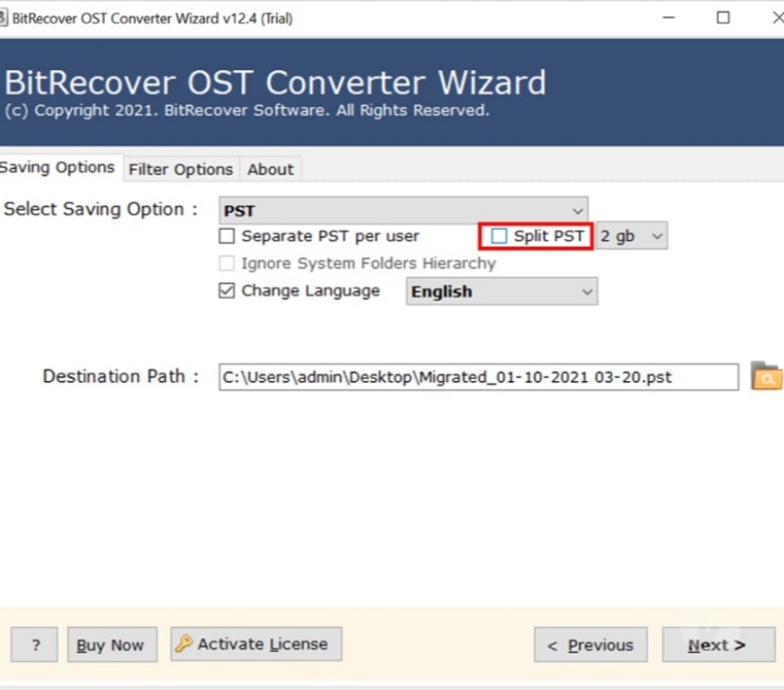The image size is (784, 690).
Task: Select the Saving Options tab
Action: tap(58, 168)
